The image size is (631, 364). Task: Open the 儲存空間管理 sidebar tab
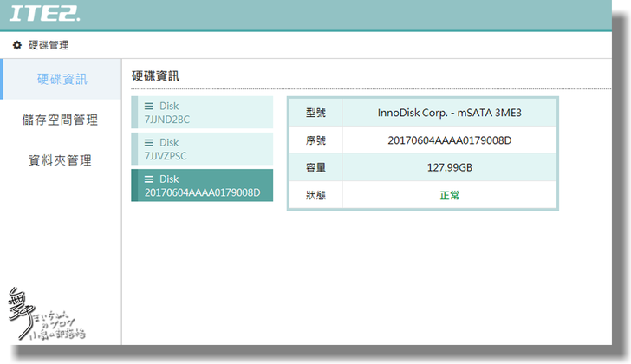[x=60, y=120]
